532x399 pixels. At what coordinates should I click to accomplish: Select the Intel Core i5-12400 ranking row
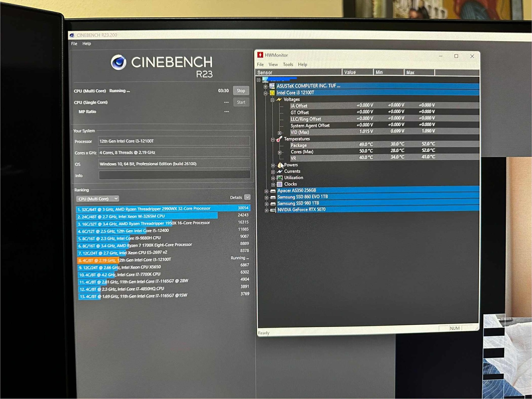[163, 230]
